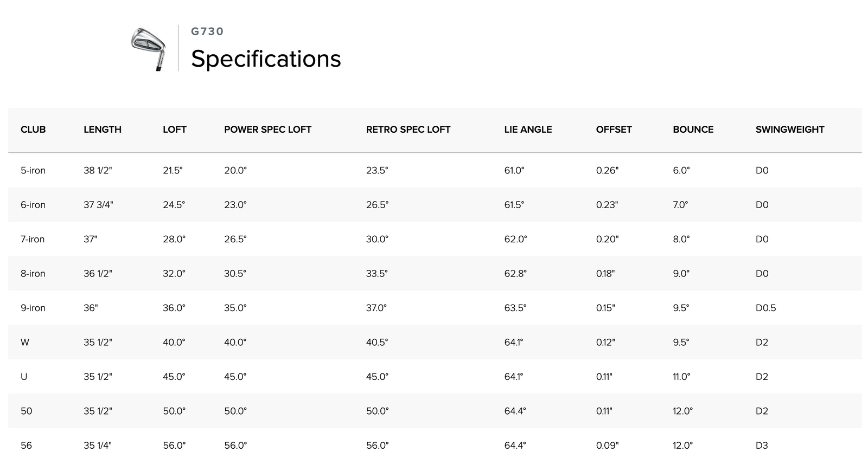
Task: Click the OFFSET column header
Action: pos(614,130)
